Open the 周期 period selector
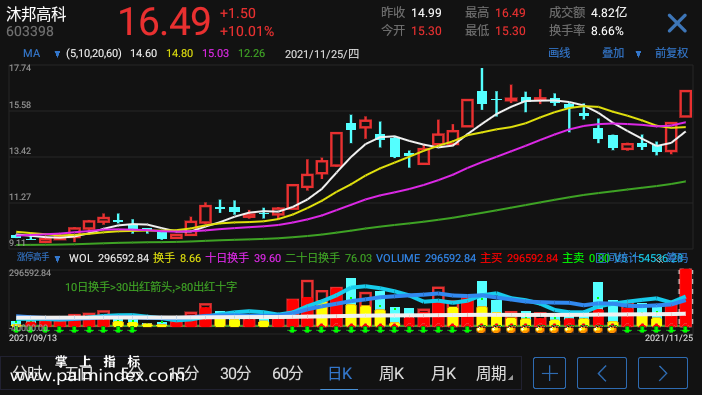This screenshot has height=395, width=702. point(494,373)
